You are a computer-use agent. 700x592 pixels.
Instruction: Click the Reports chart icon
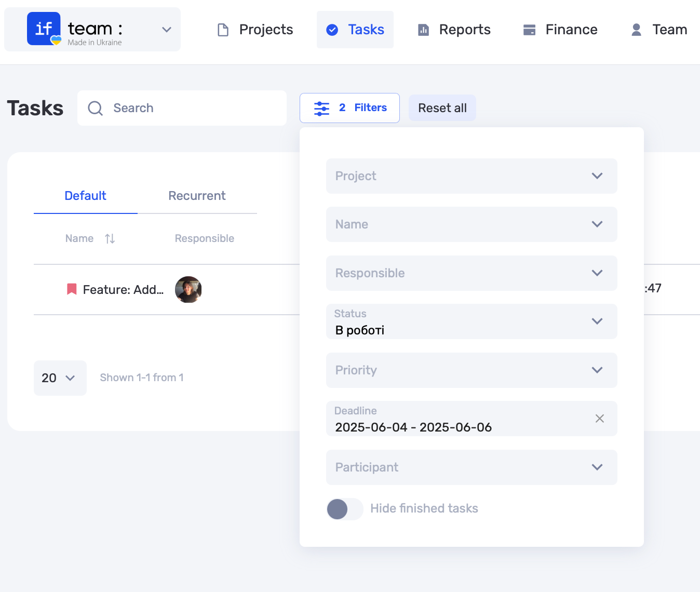(424, 30)
